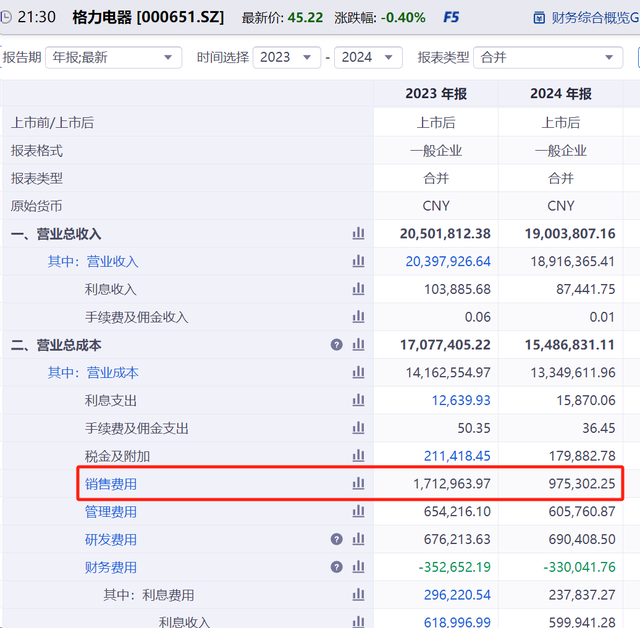Click stock title 格力电器 [000651.SZ]
Screen dimensions: 640x628
(x=148, y=18)
